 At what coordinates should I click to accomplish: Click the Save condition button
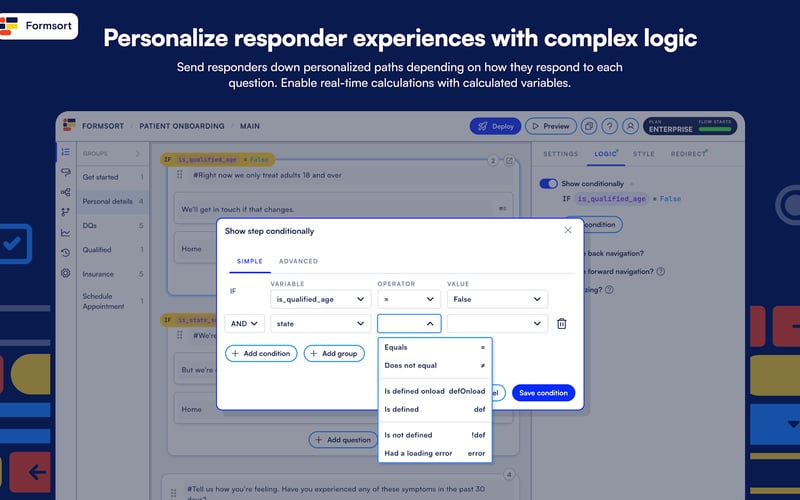[x=543, y=393]
